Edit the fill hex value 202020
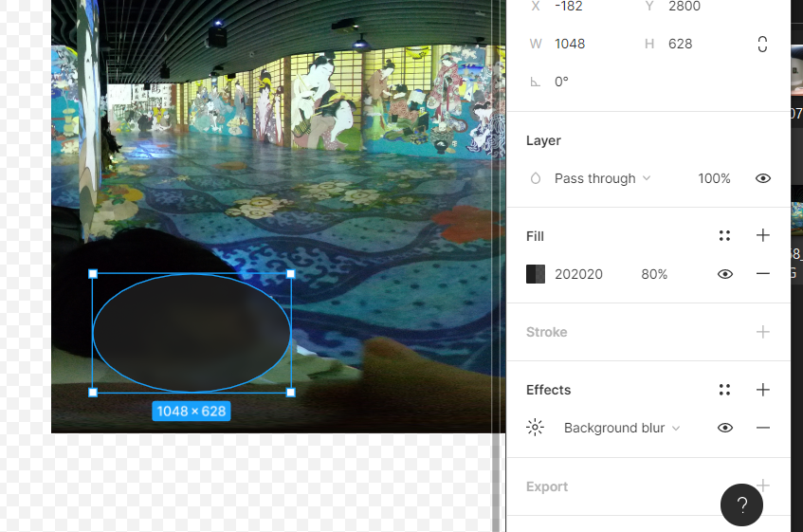 [x=578, y=274]
